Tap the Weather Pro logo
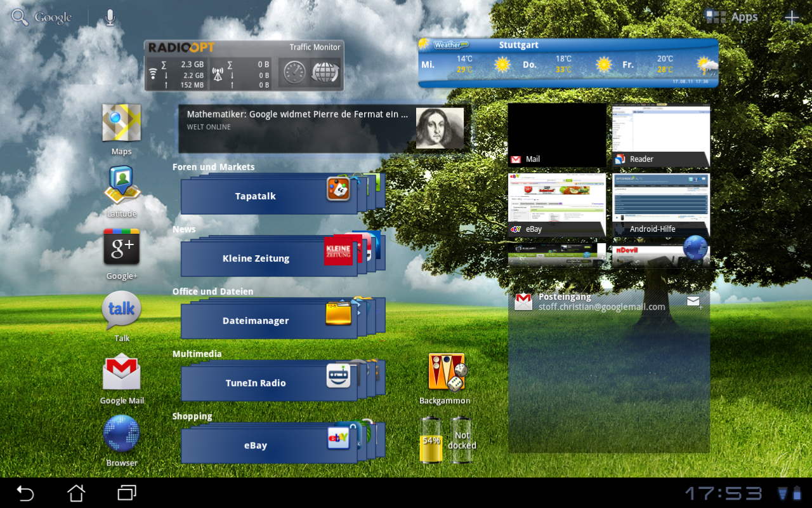Image resolution: width=812 pixels, height=508 pixels. coord(451,44)
